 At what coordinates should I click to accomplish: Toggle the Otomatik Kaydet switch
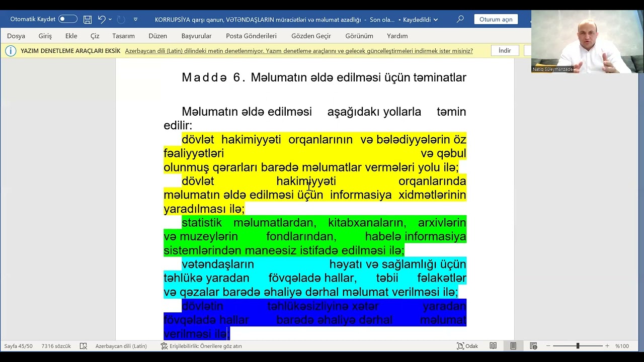68,19
